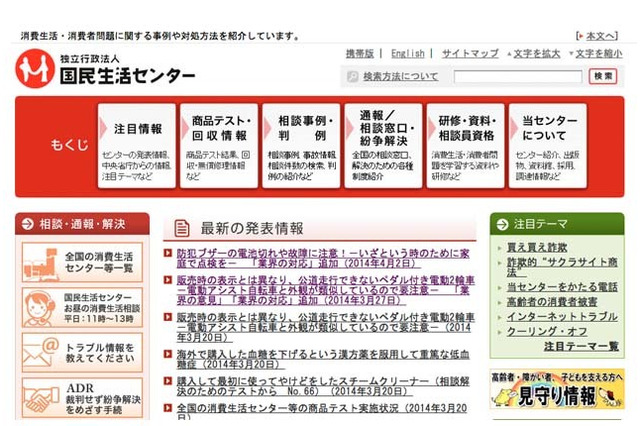Open the ペダル付き電動2輪車 link dated 3月20日
The image size is (640, 426).
[x=325, y=327]
